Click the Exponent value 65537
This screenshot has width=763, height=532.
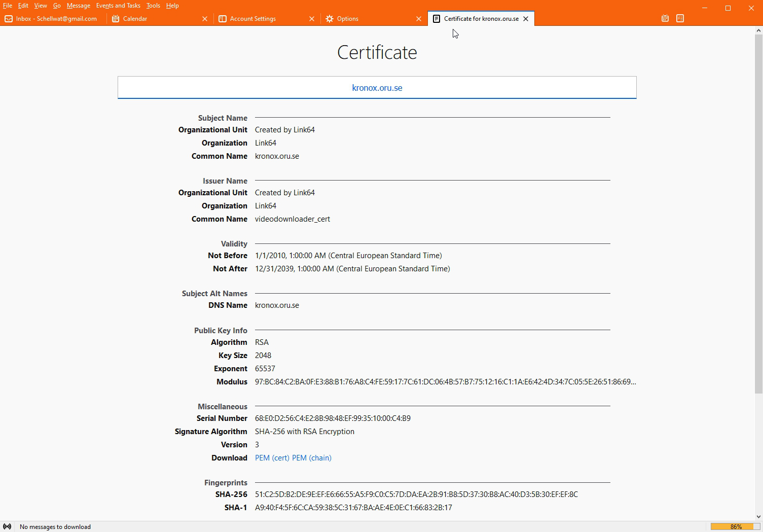click(x=265, y=369)
